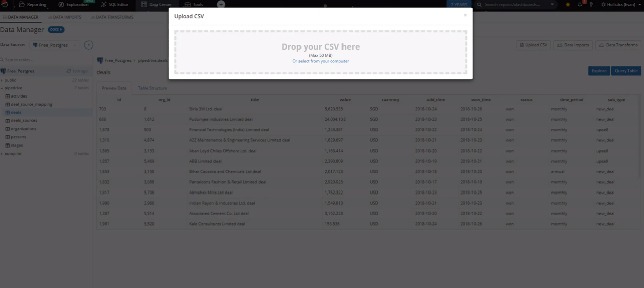Click 'Pudumjee Industries Limited deal' cell
This screenshot has height=288, width=644.
click(221, 120)
